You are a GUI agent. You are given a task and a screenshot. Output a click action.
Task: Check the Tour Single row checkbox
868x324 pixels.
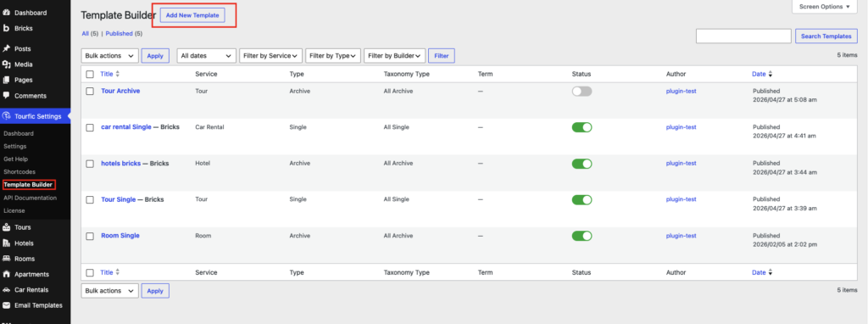90,200
